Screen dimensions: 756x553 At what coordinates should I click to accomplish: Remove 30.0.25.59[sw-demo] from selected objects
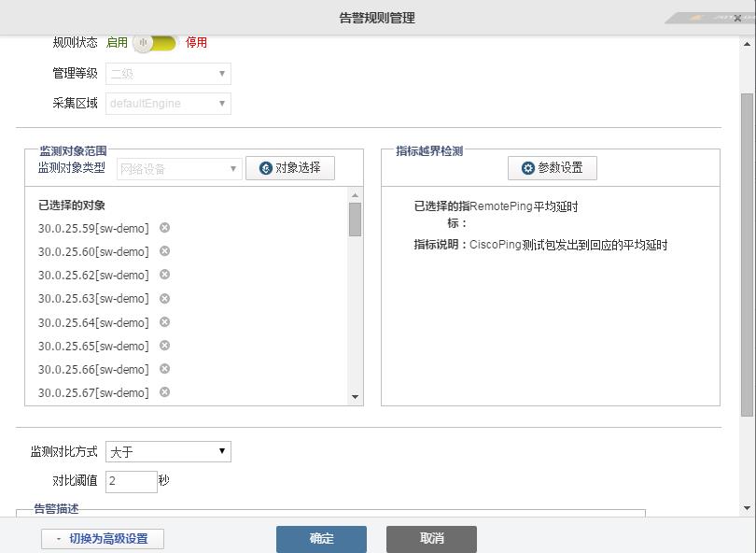coord(164,228)
